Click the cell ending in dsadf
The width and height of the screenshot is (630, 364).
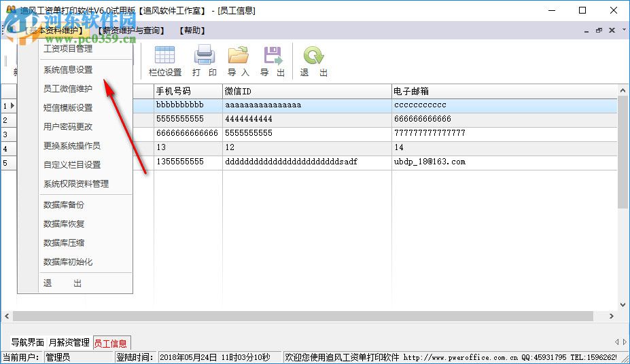pos(307,162)
